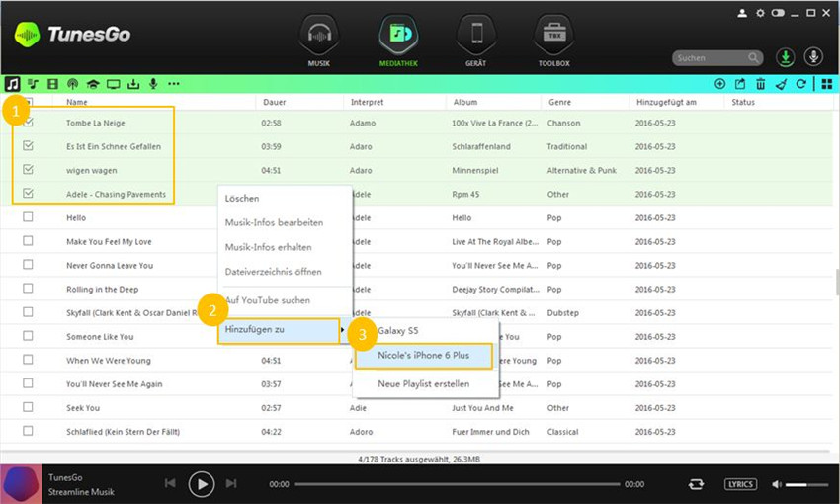The width and height of the screenshot is (840, 504).
Task: Open the podcasts filter icon
Action: click(x=72, y=84)
